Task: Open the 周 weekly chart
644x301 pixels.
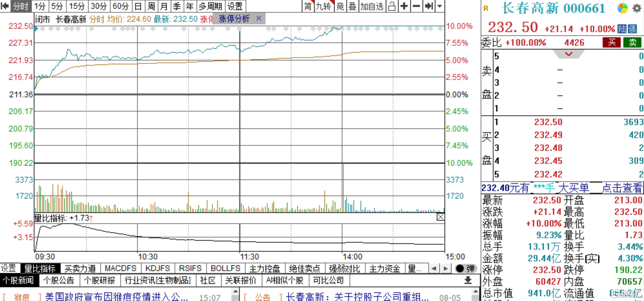Action: [151, 6]
